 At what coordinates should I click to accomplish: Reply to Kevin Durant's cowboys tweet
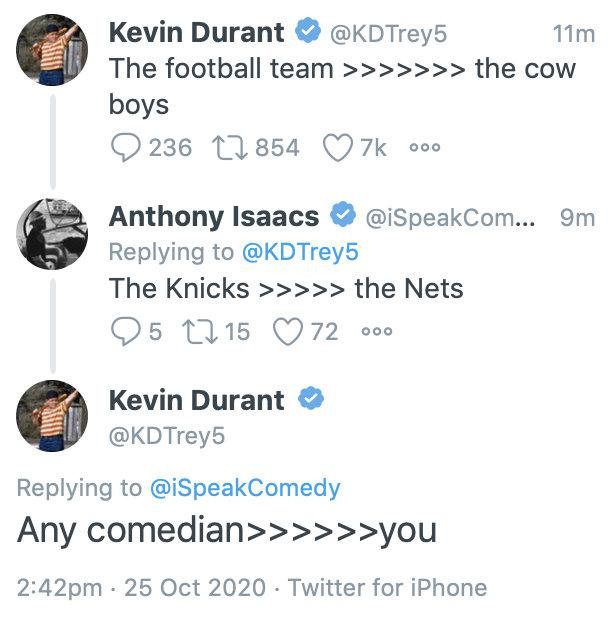pyautogui.click(x=125, y=148)
